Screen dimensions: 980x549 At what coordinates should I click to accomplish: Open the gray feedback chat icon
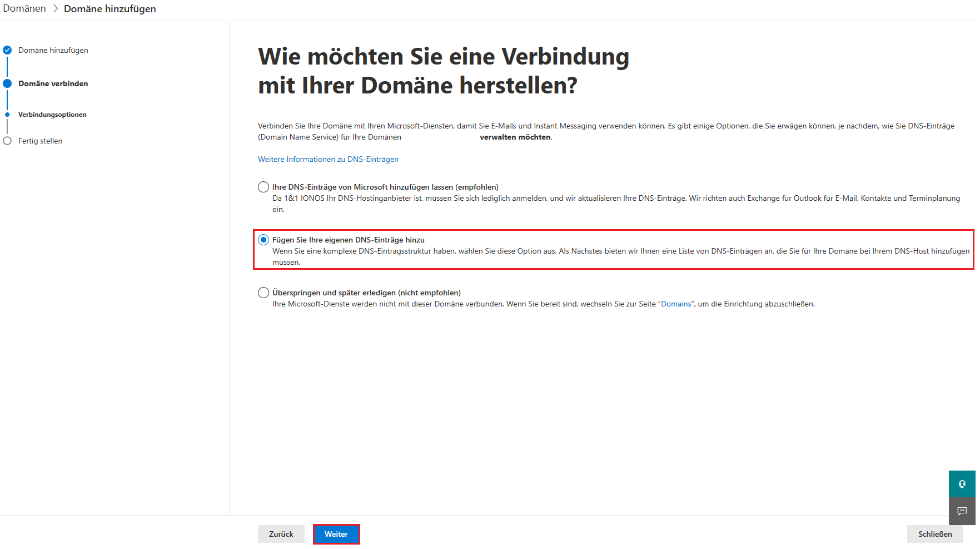pos(962,511)
